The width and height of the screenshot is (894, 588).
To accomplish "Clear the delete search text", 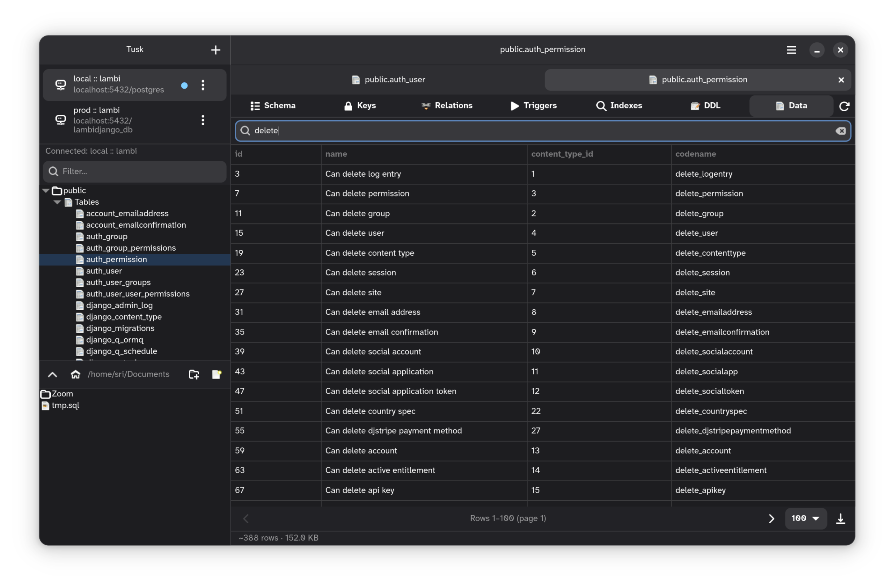I will coord(841,131).
